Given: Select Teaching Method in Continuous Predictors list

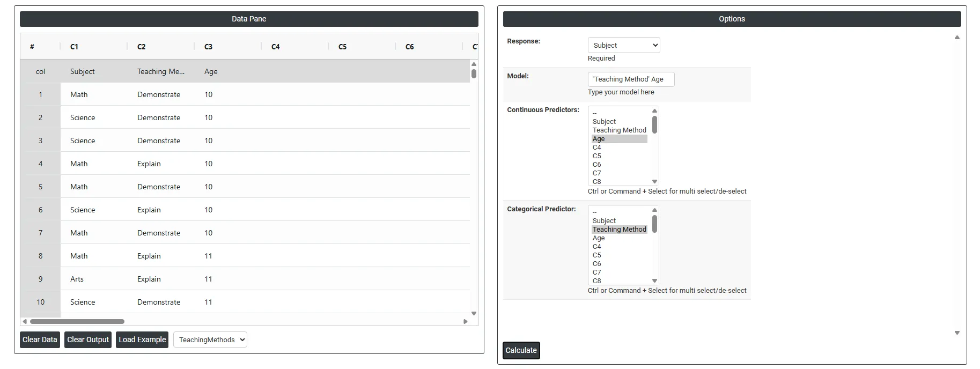Looking at the screenshot, I should [620, 130].
